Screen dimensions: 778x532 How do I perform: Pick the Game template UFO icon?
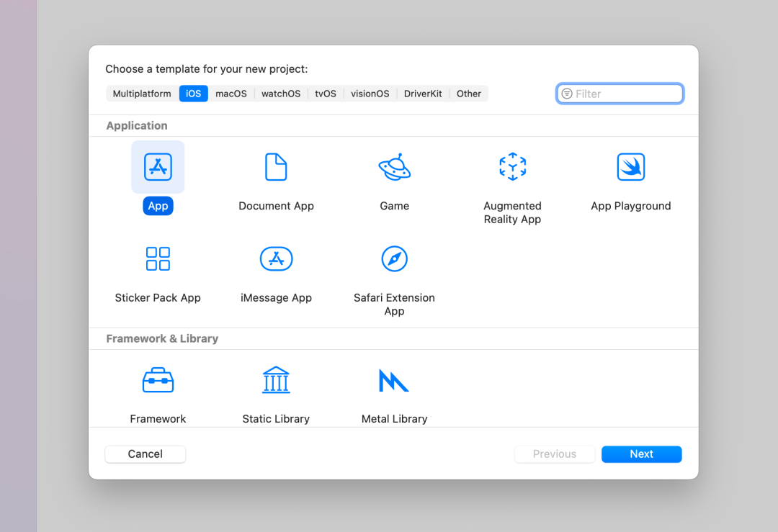(394, 167)
